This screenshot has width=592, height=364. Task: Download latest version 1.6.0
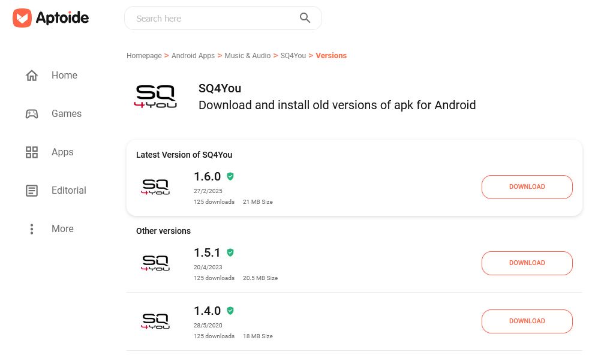pos(527,187)
